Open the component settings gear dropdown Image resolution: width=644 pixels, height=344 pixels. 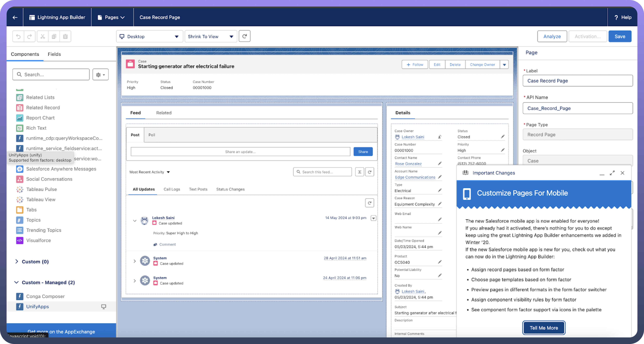point(101,75)
